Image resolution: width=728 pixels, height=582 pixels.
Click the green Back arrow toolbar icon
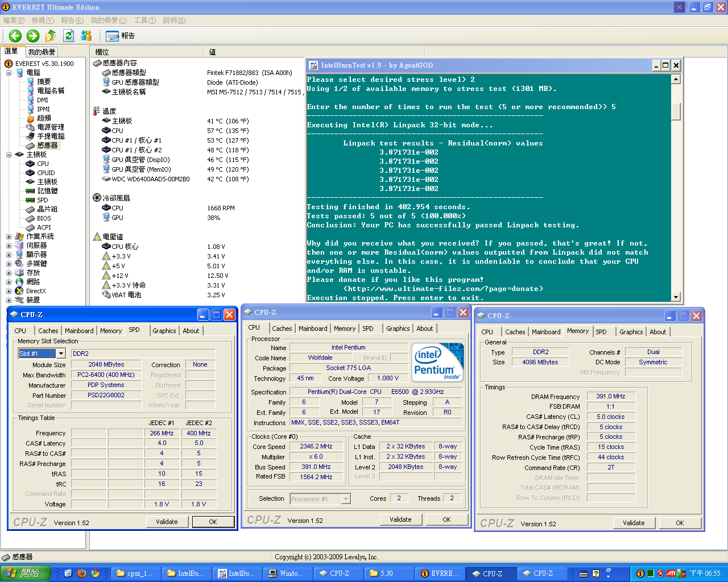[x=15, y=36]
